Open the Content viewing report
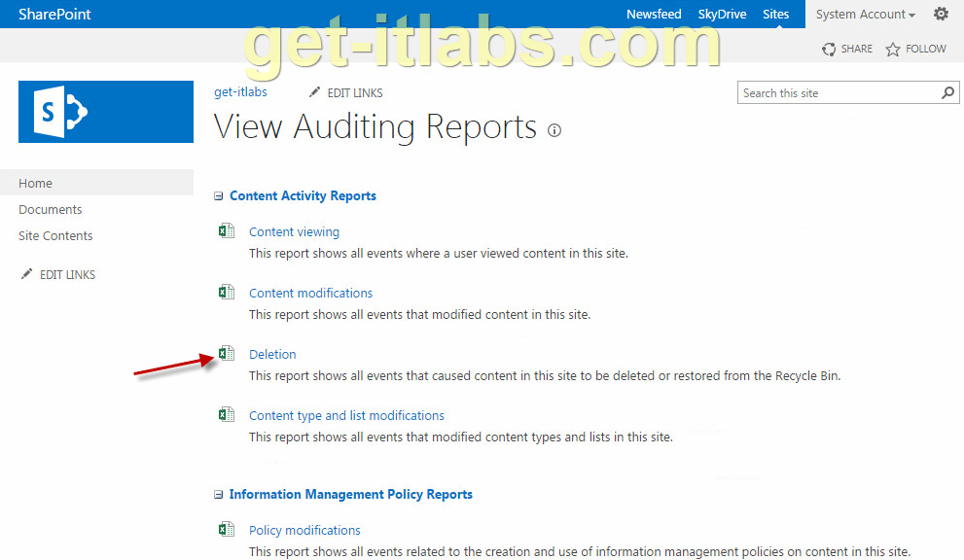This screenshot has width=964, height=560. click(294, 231)
